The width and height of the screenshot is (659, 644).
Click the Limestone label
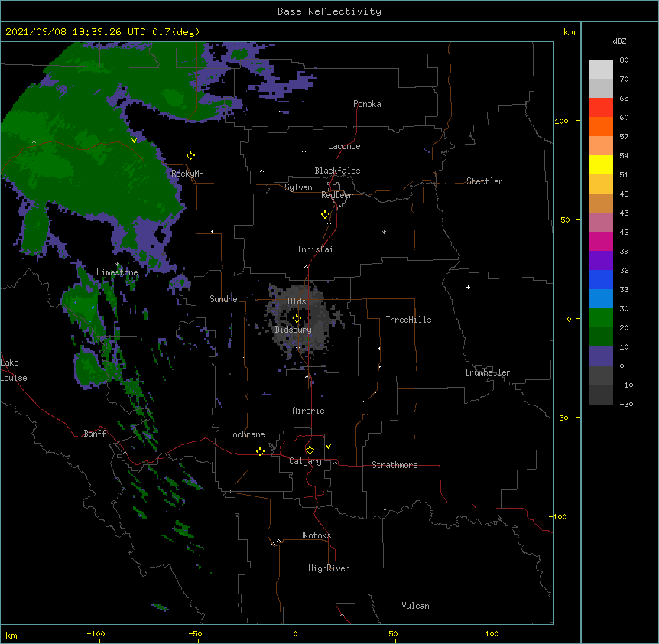coord(117,272)
